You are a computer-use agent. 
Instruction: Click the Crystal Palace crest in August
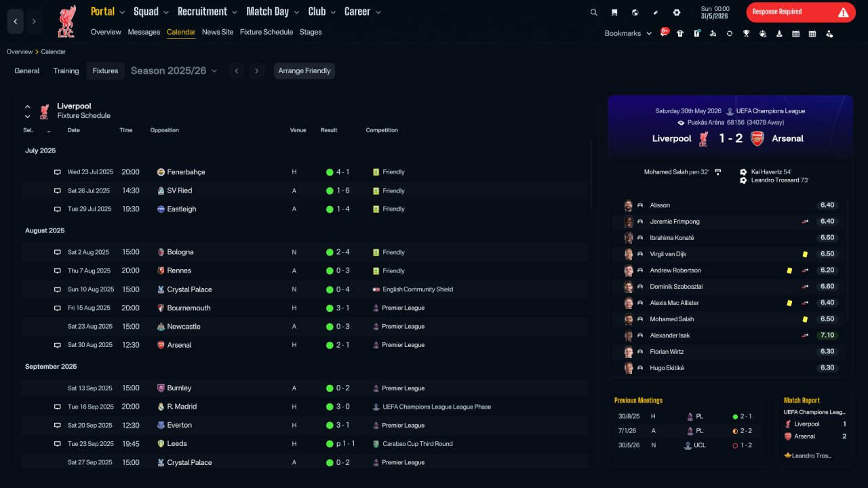[161, 289]
